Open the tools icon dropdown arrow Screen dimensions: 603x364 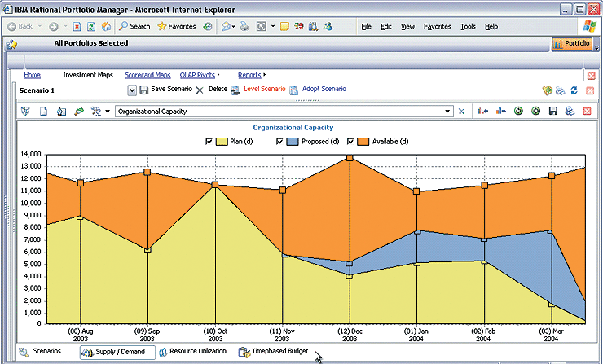[108, 112]
